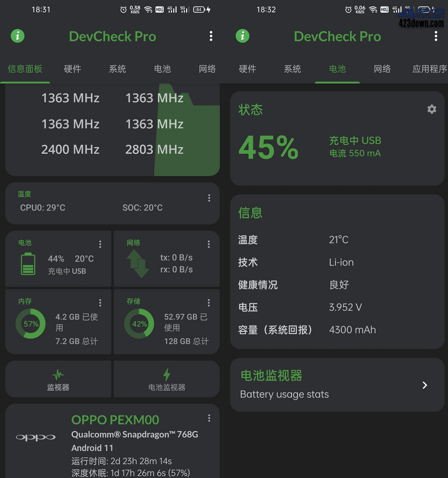Switch to 应用程序 tab
Screen dimensions: 448x478
coord(429,69)
